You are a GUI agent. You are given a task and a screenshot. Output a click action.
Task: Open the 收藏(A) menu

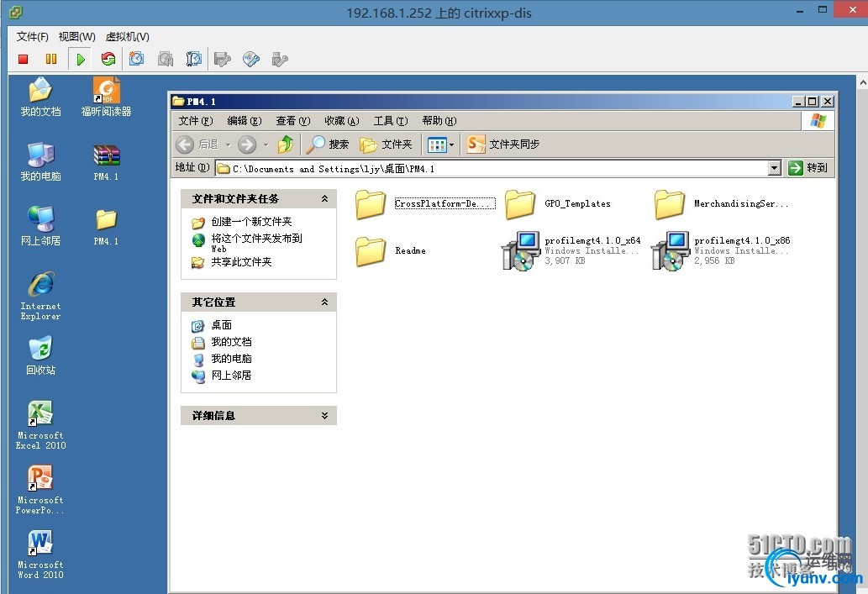point(341,121)
